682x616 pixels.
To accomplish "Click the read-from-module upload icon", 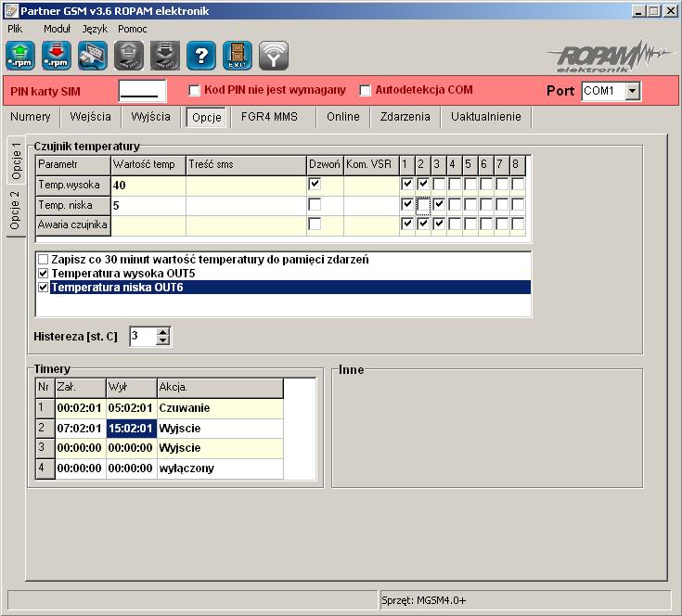I will (129, 56).
